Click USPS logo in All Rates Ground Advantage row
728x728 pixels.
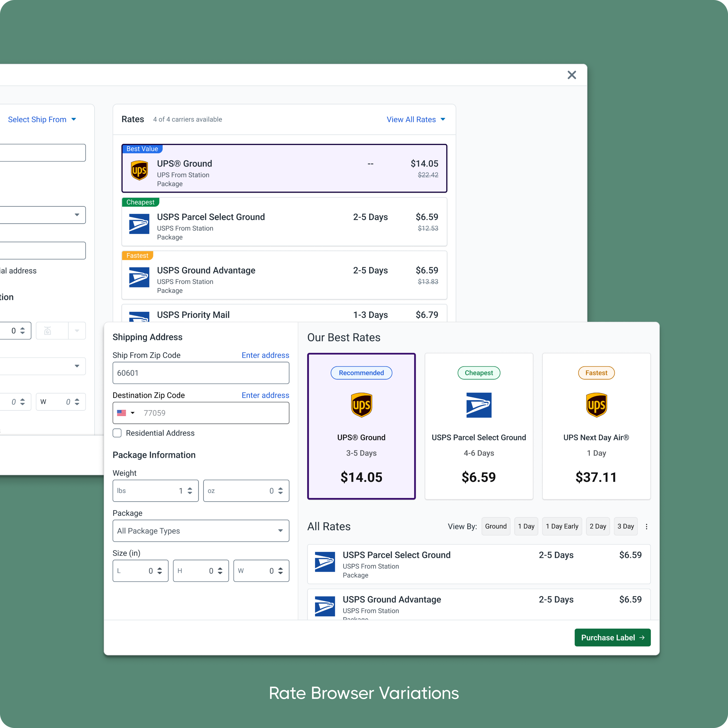click(325, 606)
